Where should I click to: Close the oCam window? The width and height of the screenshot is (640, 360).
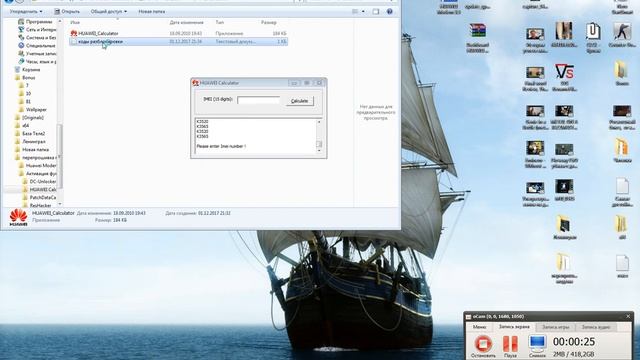(x=628, y=316)
